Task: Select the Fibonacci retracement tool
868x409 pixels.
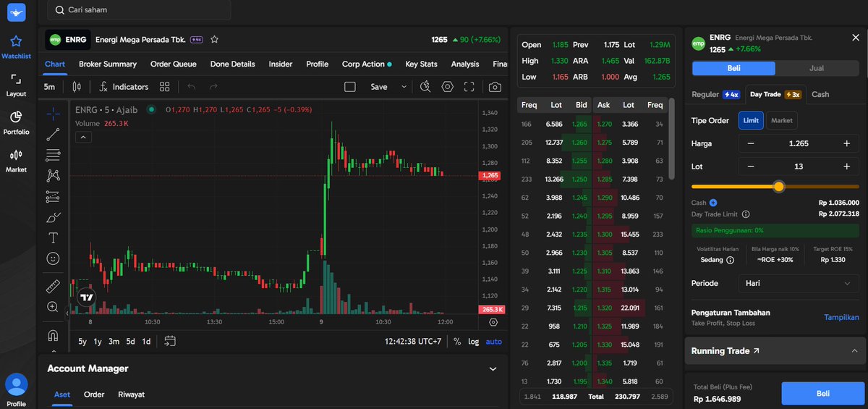Action: [53, 155]
